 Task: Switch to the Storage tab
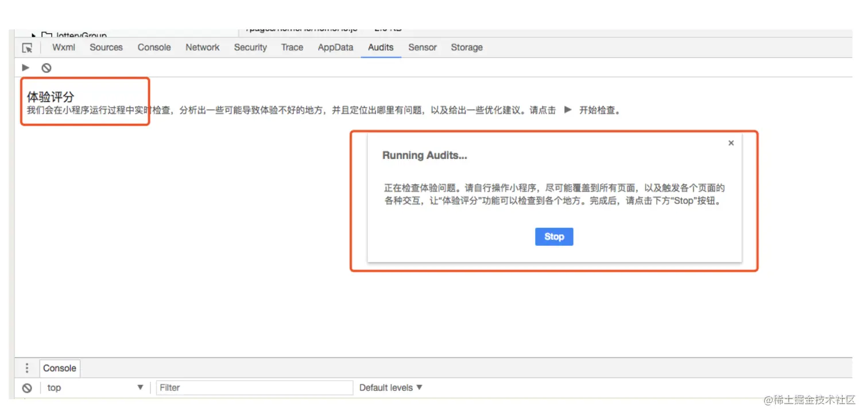467,48
